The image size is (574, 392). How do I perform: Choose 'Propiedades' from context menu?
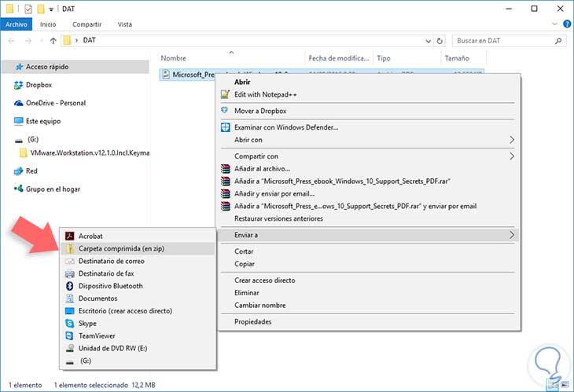click(x=253, y=321)
